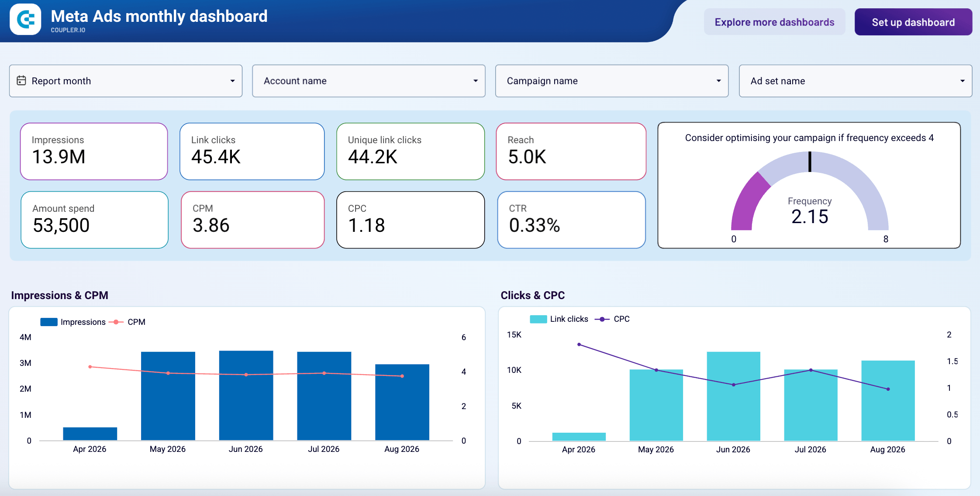Select the Reach 5.0K scorecard

pyautogui.click(x=571, y=152)
